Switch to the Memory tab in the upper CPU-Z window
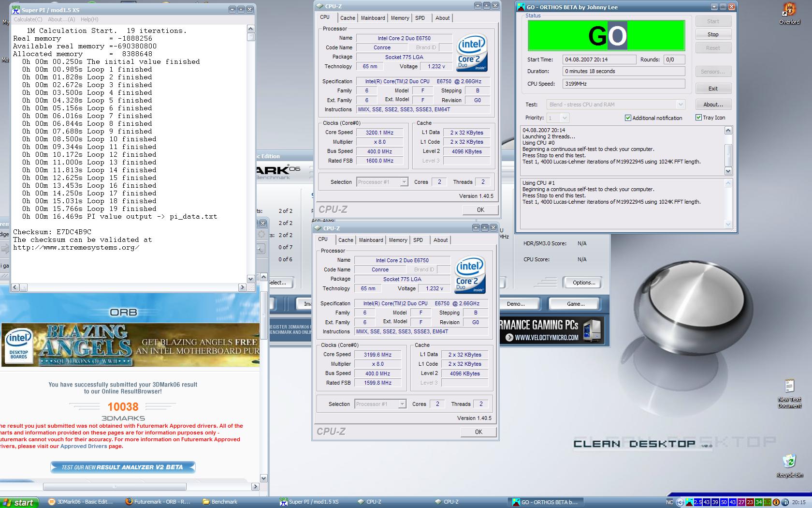Viewport: 812px width, 508px height. 400,18
